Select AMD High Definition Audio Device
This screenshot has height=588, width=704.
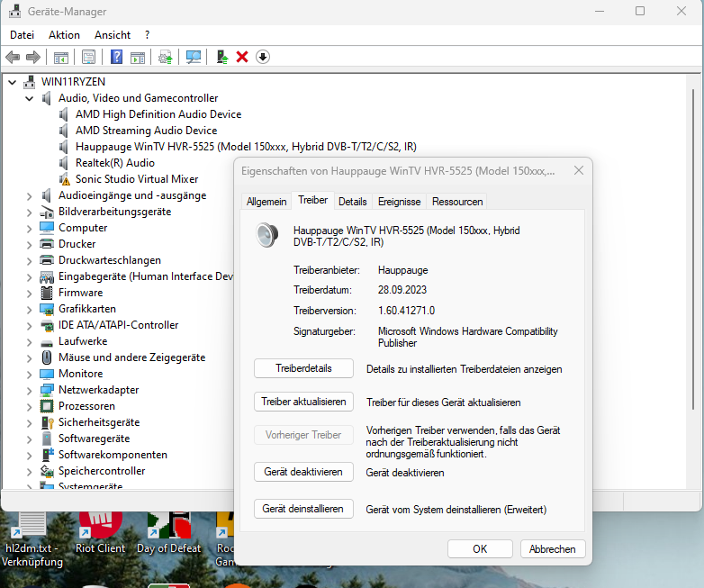(158, 114)
